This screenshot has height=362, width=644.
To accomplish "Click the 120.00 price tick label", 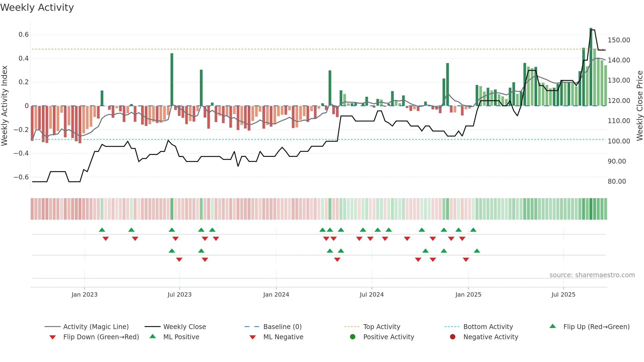I will [x=619, y=101].
